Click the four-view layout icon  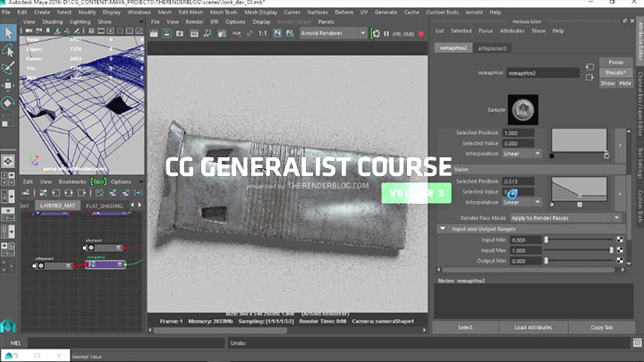click(8, 178)
